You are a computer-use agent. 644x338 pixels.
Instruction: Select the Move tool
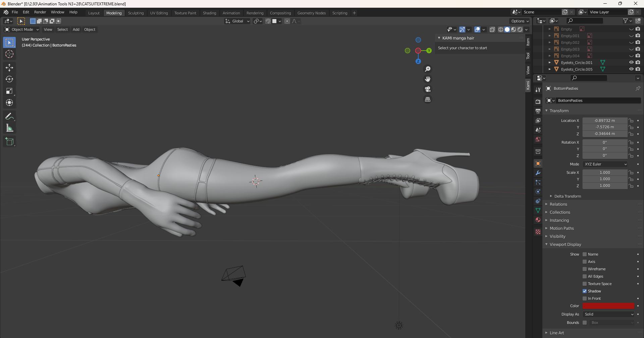point(9,68)
